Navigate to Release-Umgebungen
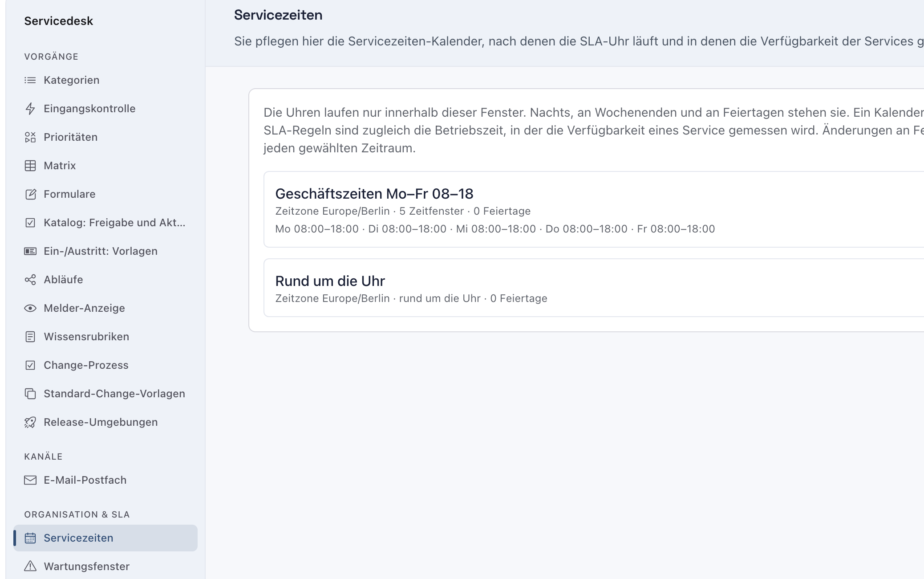 [x=105, y=422]
